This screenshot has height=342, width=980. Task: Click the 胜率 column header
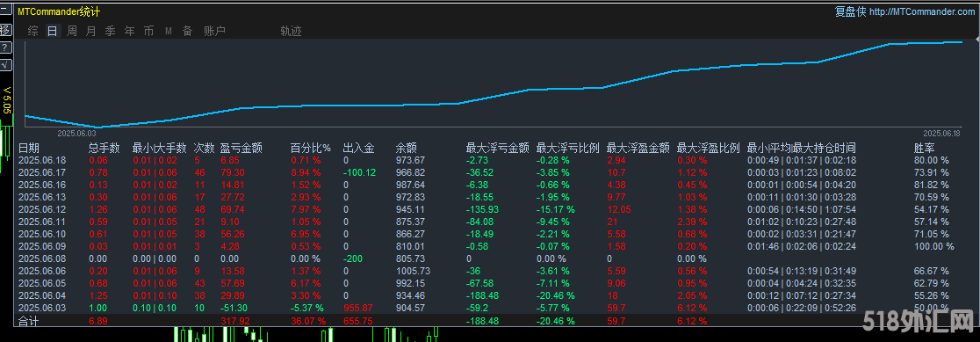(925, 149)
